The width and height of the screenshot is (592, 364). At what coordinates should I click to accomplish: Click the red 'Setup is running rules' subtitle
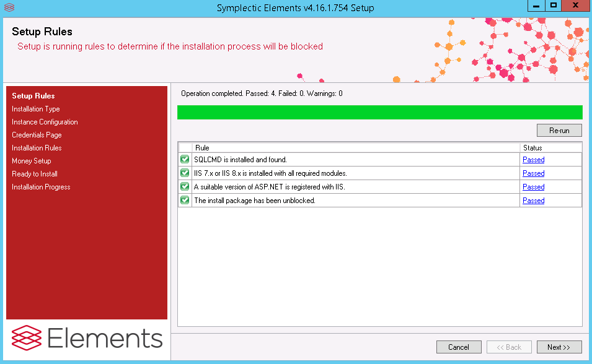170,46
